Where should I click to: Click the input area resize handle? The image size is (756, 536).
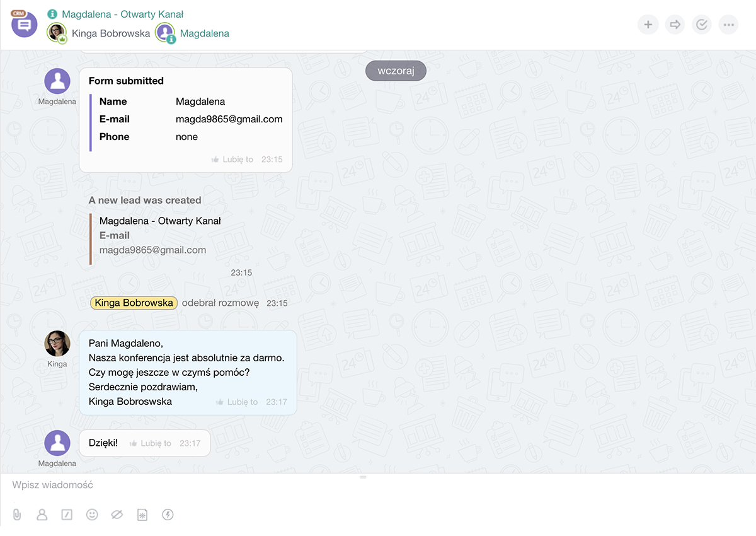click(x=363, y=477)
